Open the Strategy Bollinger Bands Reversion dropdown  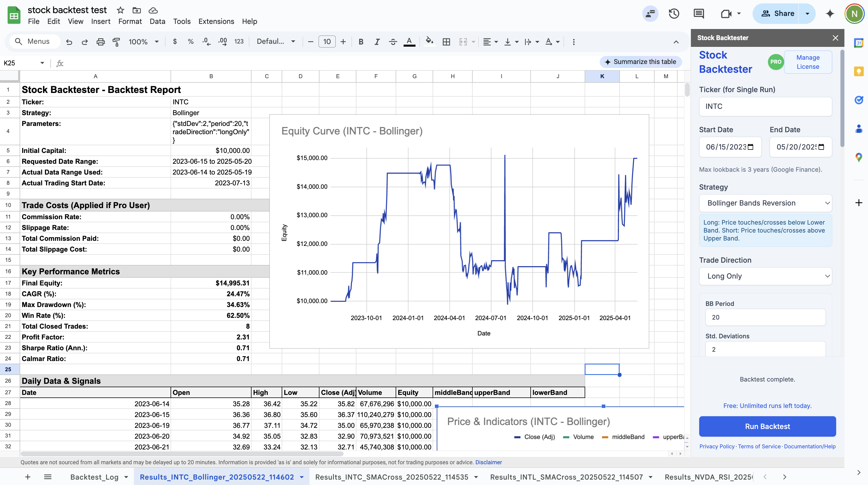(x=765, y=203)
